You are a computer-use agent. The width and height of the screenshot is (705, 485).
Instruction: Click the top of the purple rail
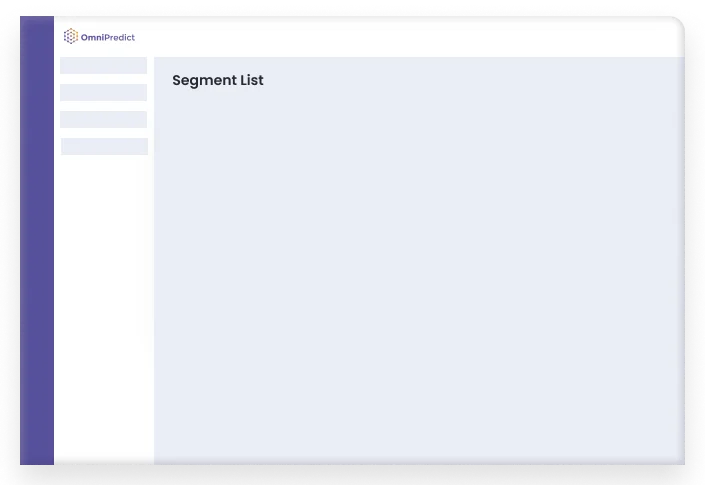pyautogui.click(x=37, y=27)
